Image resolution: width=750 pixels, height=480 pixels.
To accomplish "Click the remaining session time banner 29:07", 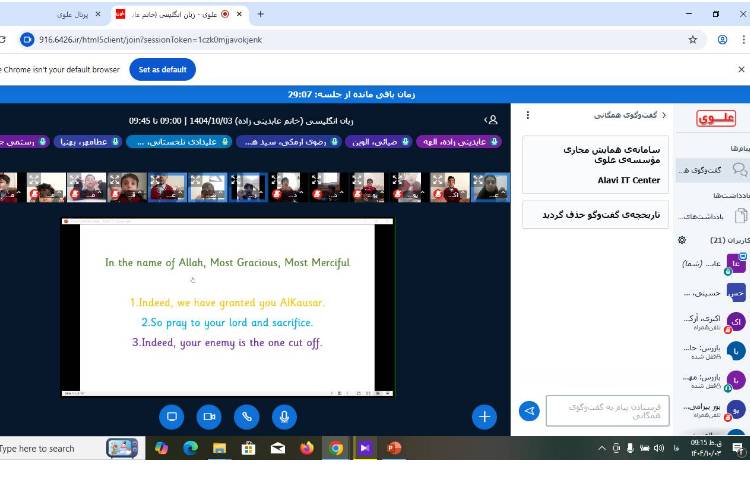I will (351, 95).
